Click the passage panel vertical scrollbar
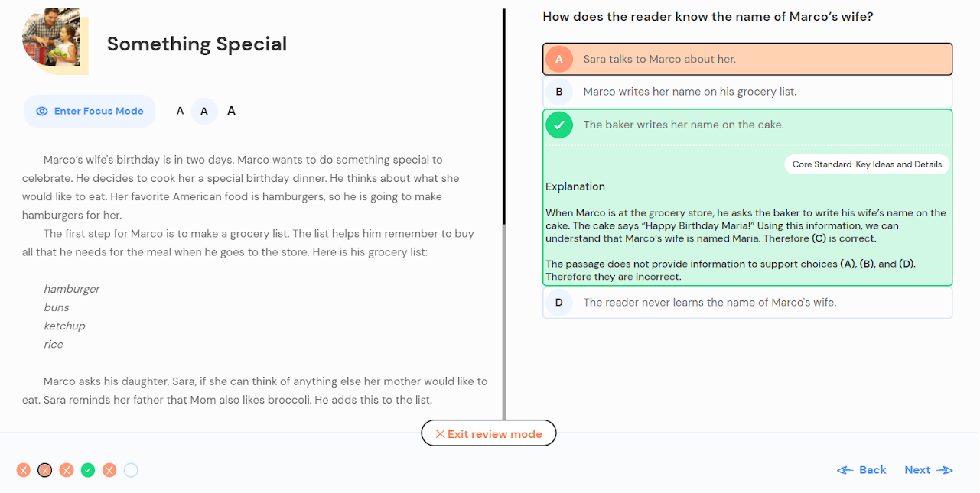 503,116
